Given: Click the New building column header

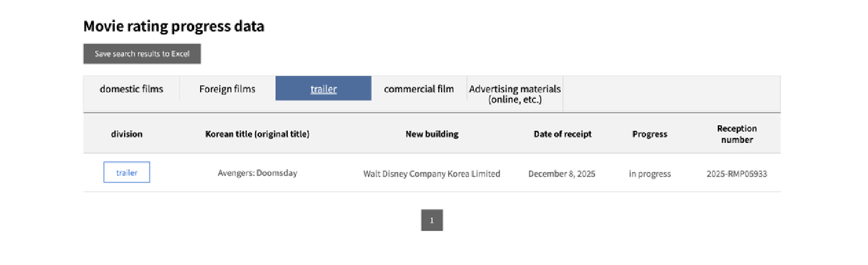Looking at the screenshot, I should (432, 134).
